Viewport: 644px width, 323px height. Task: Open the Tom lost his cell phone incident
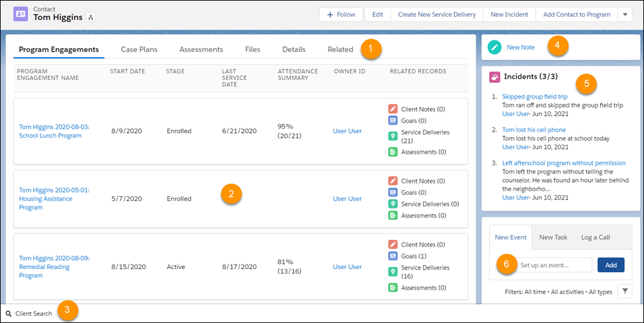pos(534,130)
